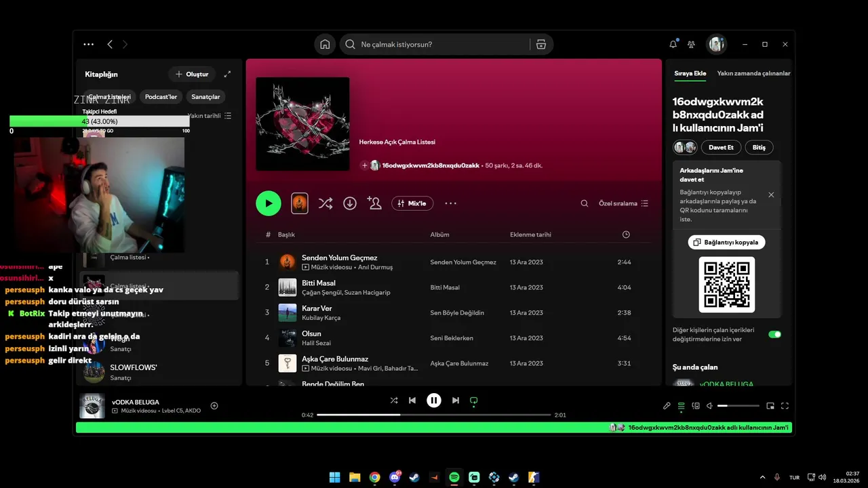The height and width of the screenshot is (488, 868).
Task: Open more options for the playlist
Action: tap(451, 203)
